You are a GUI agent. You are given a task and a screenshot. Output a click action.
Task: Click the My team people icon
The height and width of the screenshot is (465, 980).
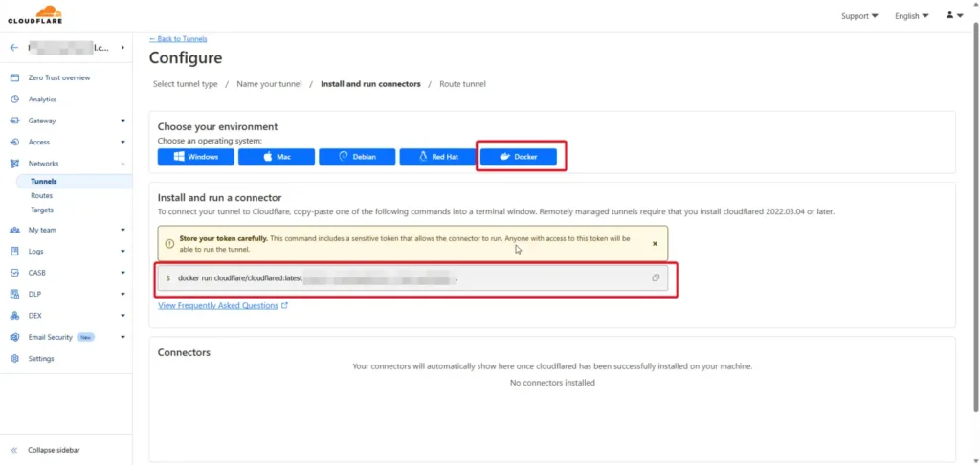(15, 230)
